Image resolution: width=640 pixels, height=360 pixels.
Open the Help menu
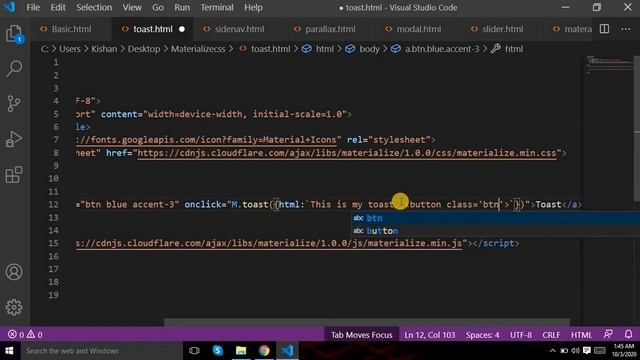click(x=253, y=7)
